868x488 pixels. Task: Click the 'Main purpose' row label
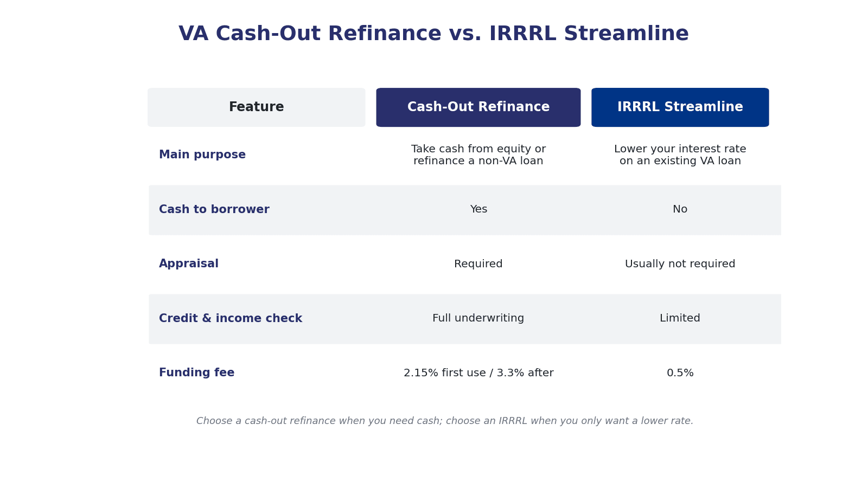(x=202, y=155)
